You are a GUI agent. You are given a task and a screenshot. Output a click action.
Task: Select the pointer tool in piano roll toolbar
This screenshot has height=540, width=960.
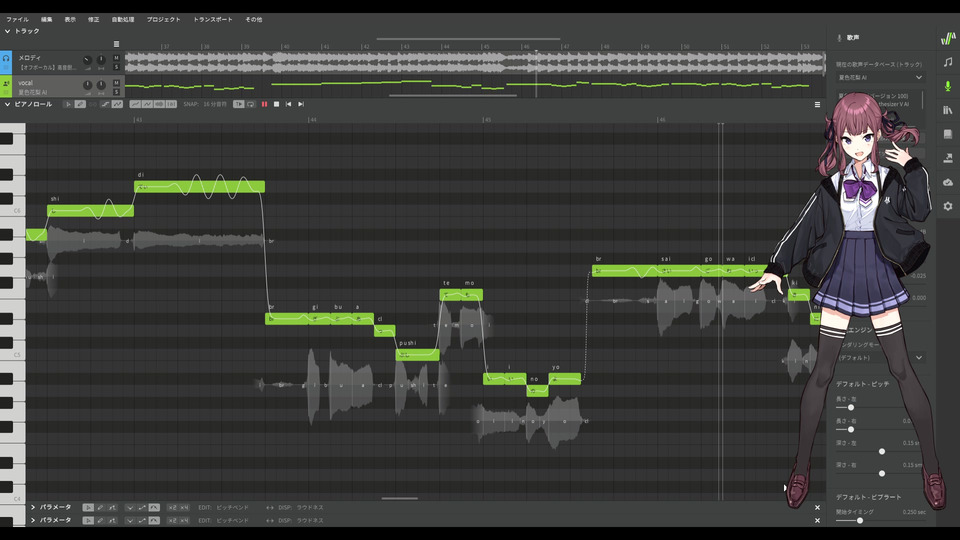68,104
